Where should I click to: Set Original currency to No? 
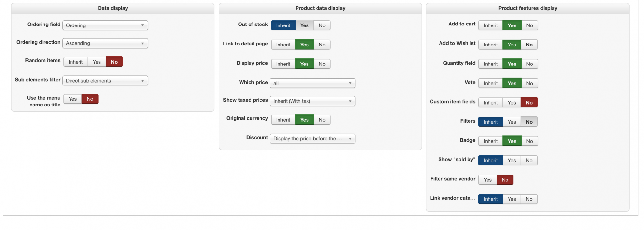point(322,120)
